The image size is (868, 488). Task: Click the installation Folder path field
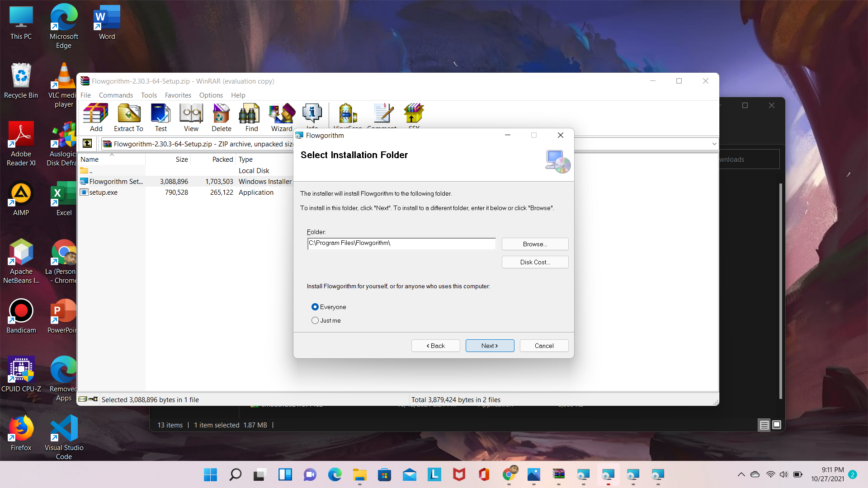click(x=401, y=244)
